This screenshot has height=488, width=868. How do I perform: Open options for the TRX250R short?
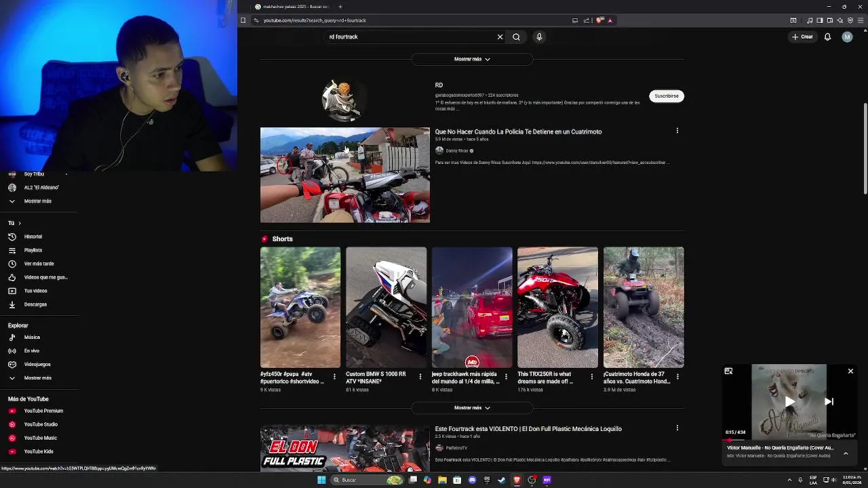click(591, 377)
